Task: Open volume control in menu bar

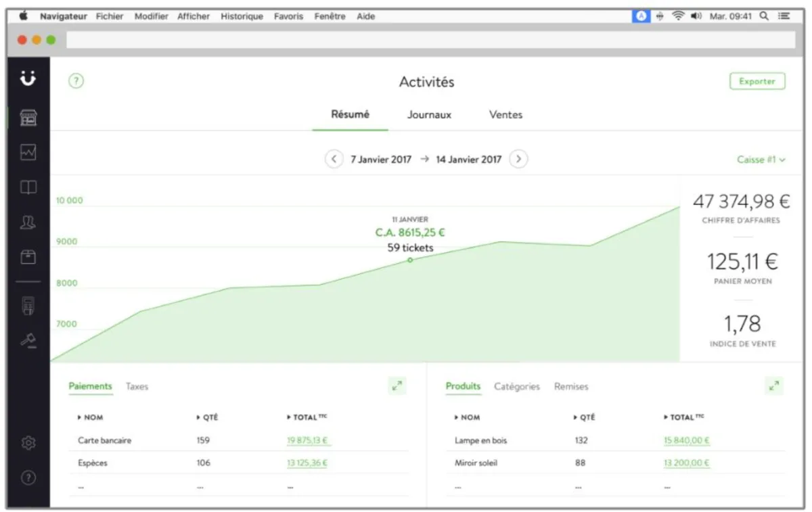Action: click(696, 16)
